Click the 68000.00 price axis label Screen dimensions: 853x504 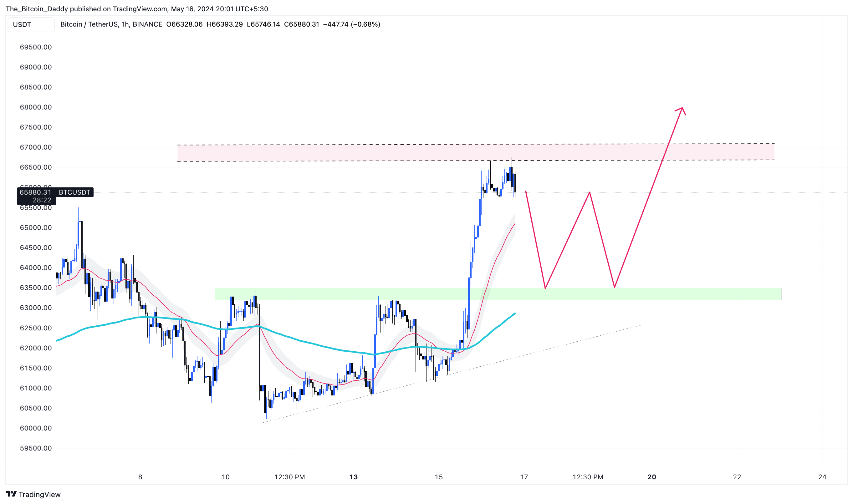[x=36, y=107]
